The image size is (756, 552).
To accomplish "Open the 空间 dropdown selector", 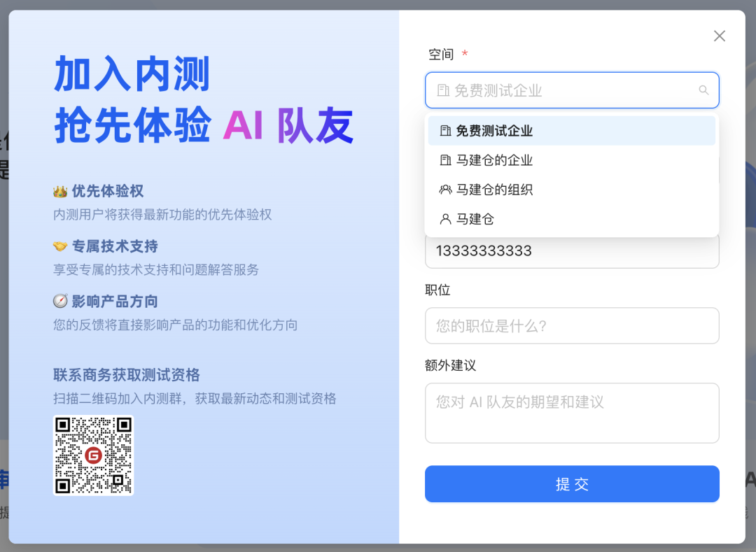I will 572,90.
